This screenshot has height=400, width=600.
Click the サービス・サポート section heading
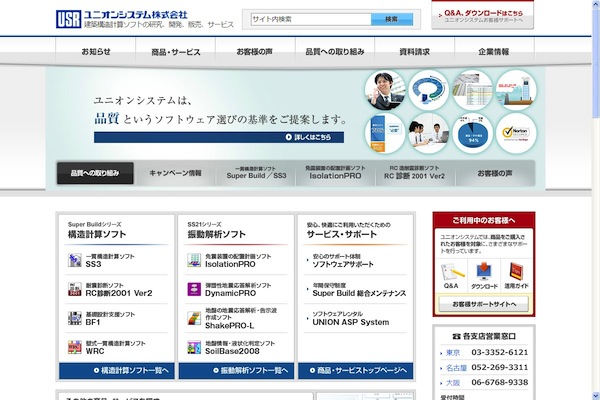click(342, 234)
